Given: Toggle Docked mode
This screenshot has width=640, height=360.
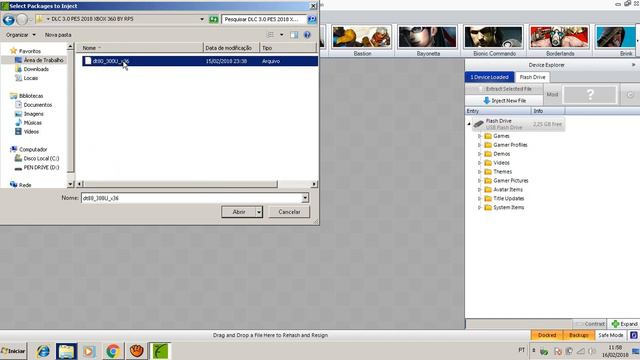Looking at the screenshot, I should [547, 335].
